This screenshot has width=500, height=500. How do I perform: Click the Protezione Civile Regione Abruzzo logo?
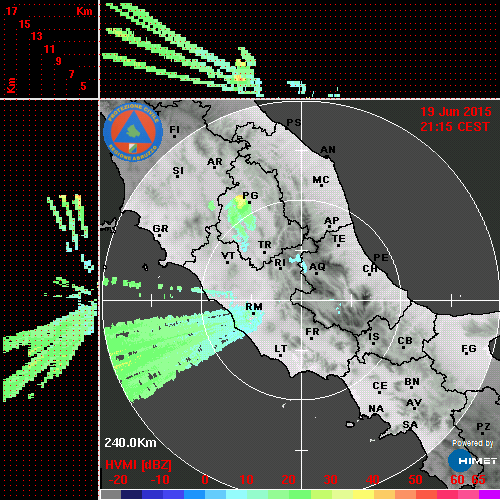tap(133, 132)
